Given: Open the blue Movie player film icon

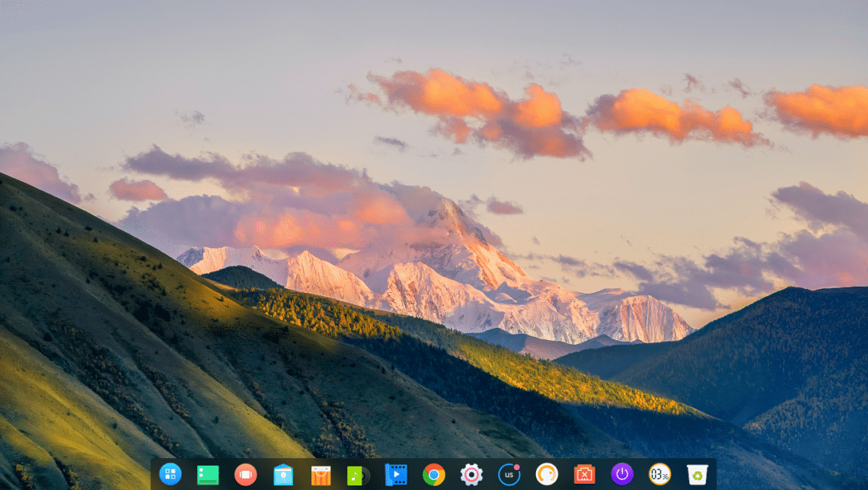Looking at the screenshot, I should [396, 475].
